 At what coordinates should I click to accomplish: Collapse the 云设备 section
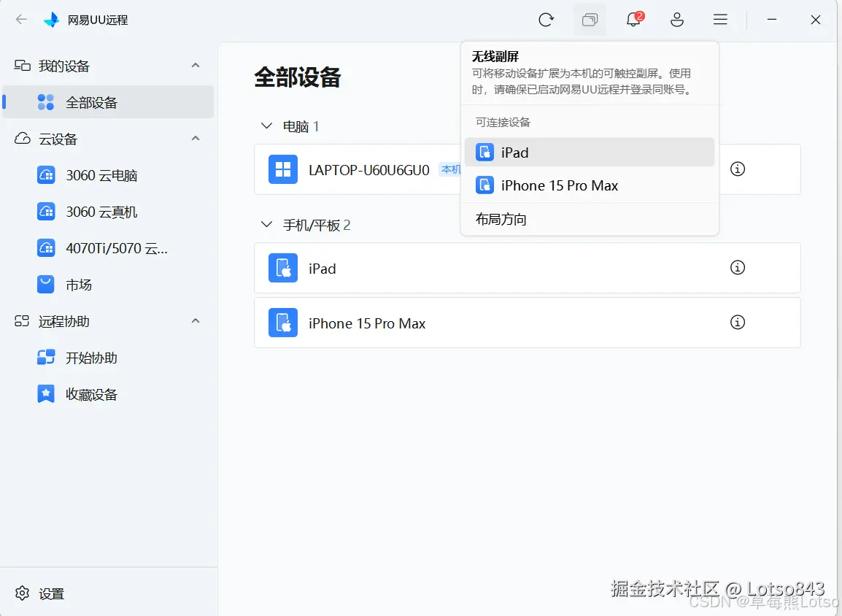tap(195, 138)
